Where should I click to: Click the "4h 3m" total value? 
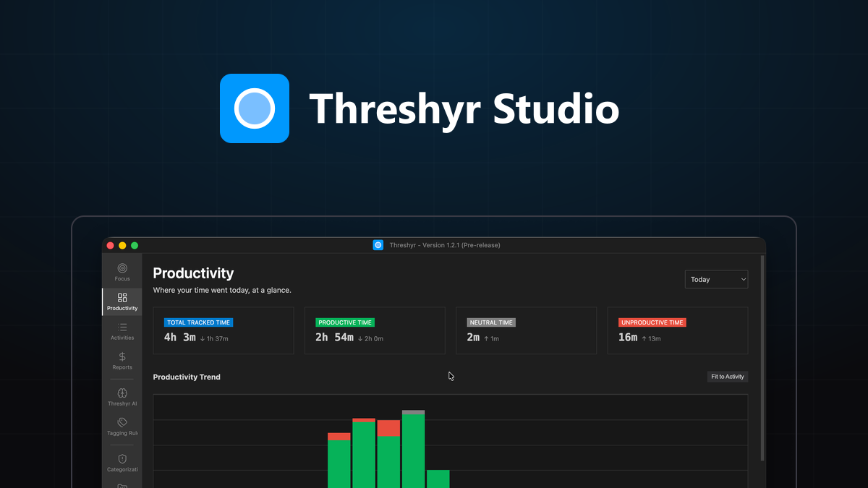(180, 338)
